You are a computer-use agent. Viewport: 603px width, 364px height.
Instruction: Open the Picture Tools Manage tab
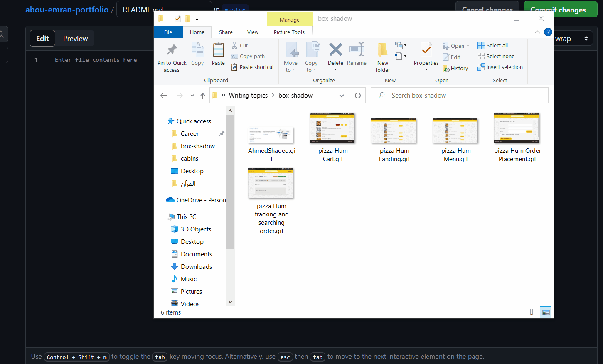(289, 20)
